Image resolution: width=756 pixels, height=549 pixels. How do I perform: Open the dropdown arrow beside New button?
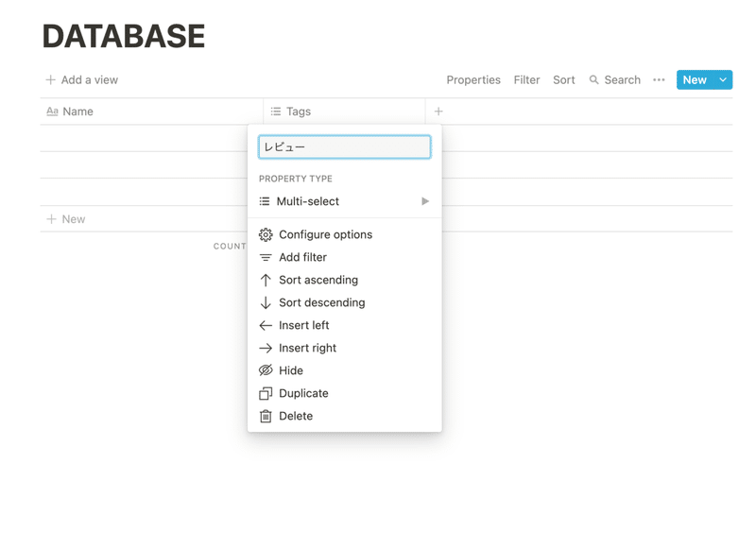pos(723,80)
